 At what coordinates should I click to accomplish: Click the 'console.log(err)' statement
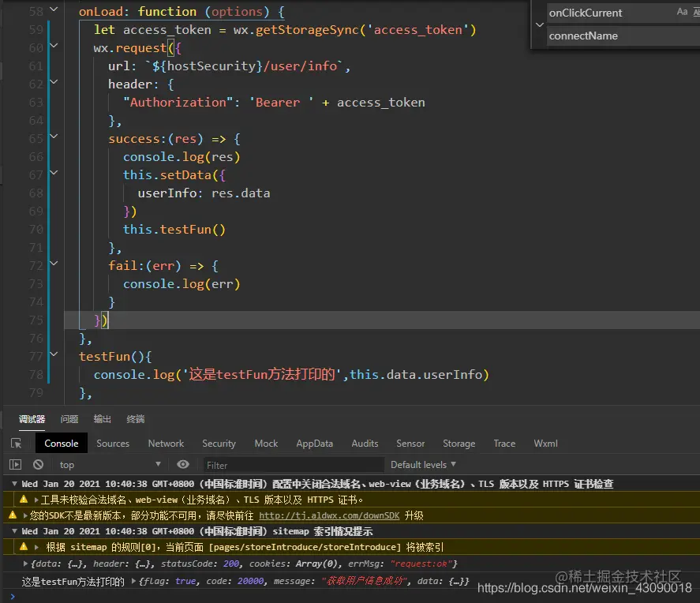tap(182, 284)
